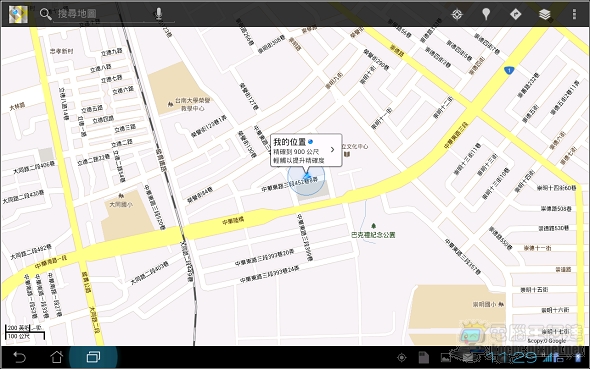Tap the 崇德十一街 street label
Viewport: 590px width, 369px height.
point(537,248)
